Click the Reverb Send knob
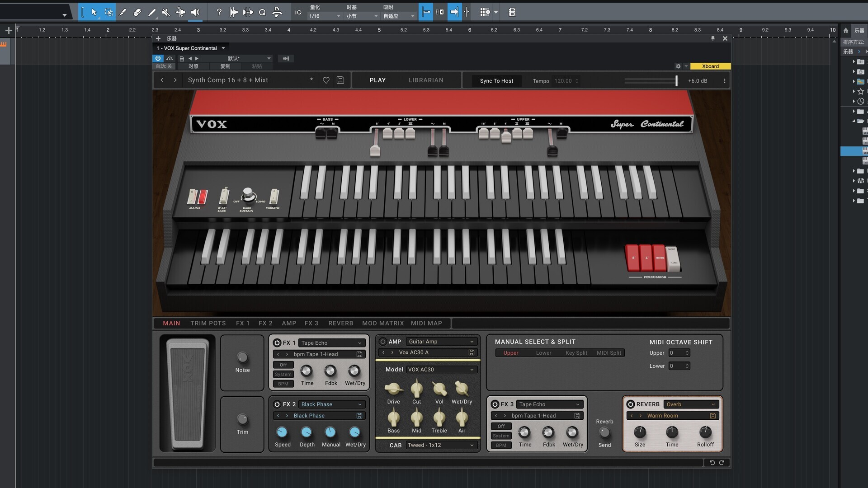Image resolution: width=868 pixels, height=488 pixels. (x=604, y=432)
